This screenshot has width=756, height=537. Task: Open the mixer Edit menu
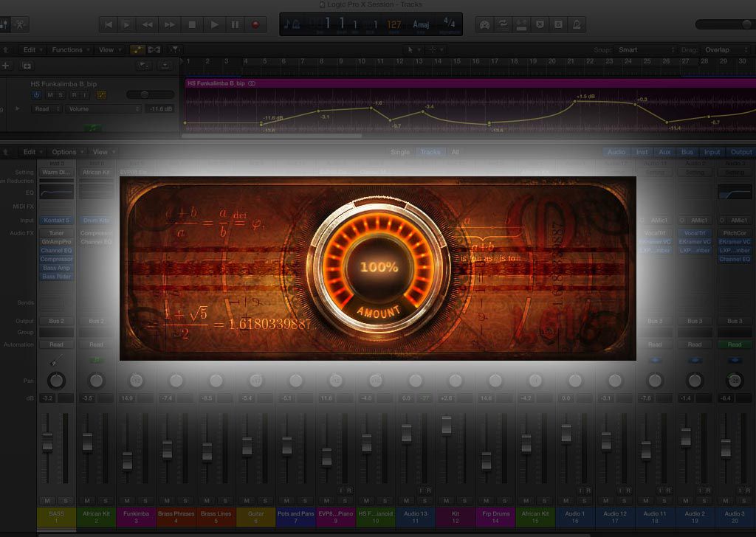(32, 152)
